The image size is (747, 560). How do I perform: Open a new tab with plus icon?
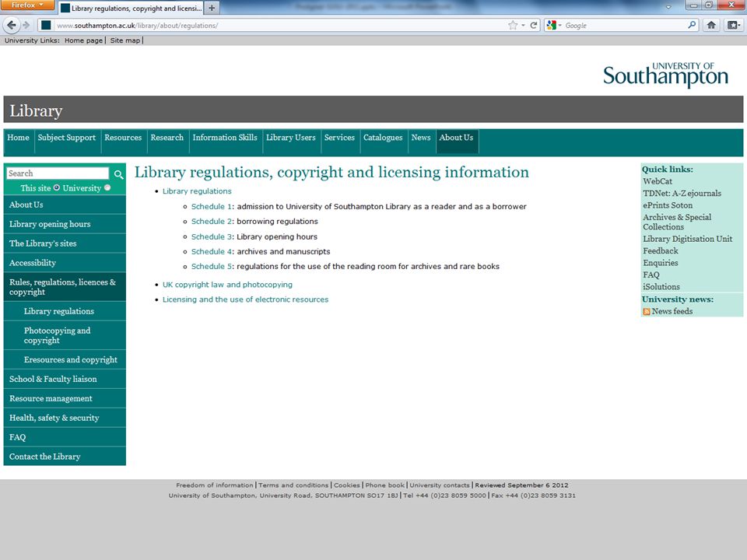(212, 8)
